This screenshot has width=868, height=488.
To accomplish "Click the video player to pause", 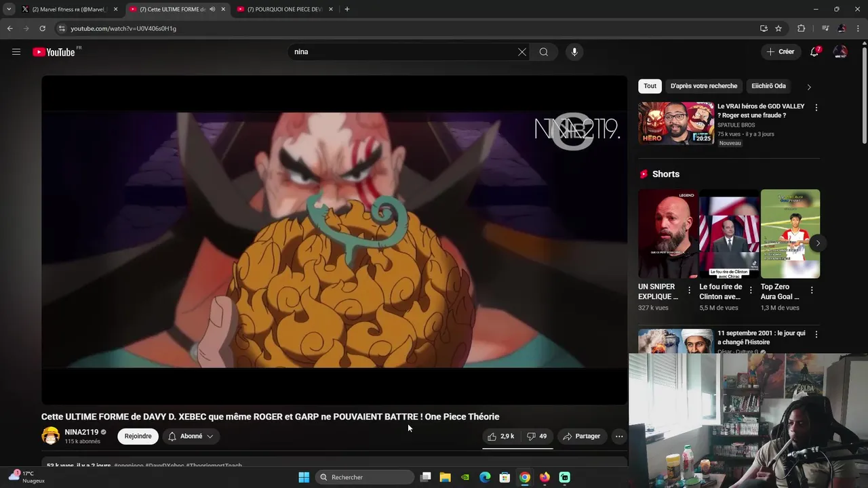I will 334,240.
